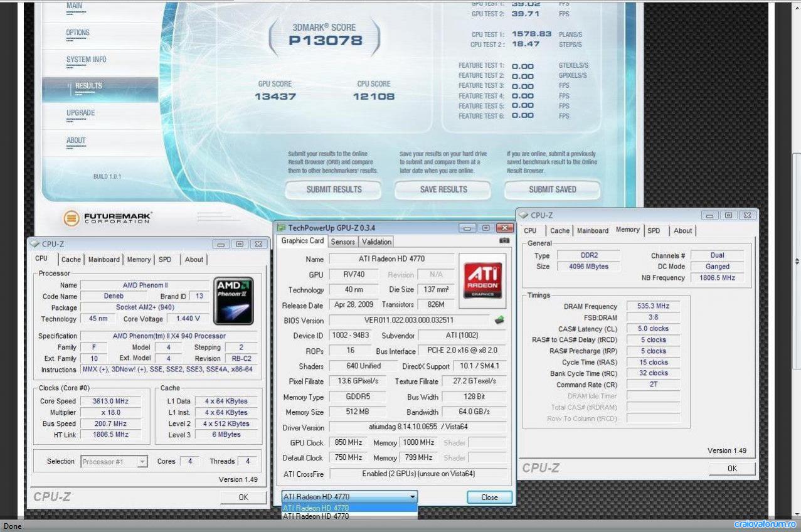801x532 pixels.
Task: Select CPU tab in the CPU-Z processor window
Action: point(41,258)
